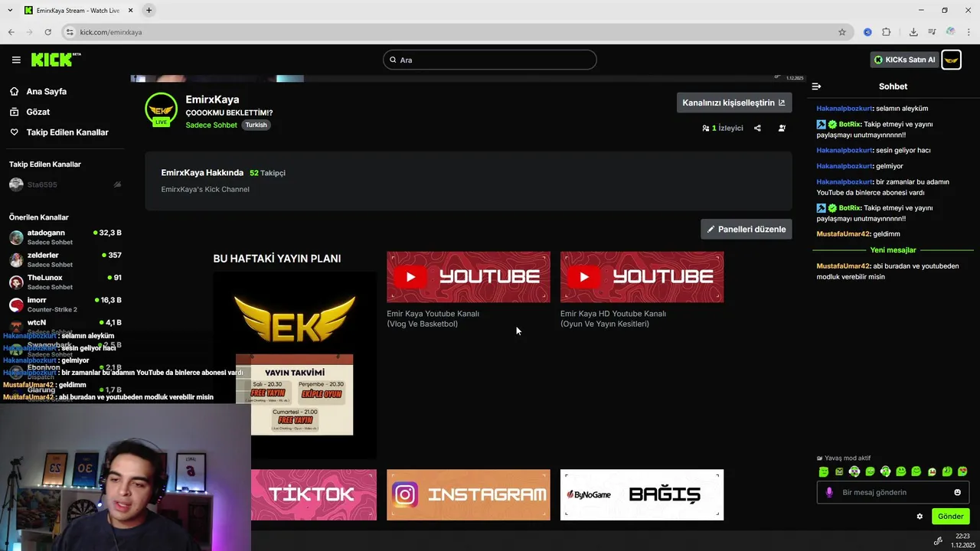Collapse the Sohbet chat panel
The width and height of the screenshot is (980, 551).
(x=816, y=86)
